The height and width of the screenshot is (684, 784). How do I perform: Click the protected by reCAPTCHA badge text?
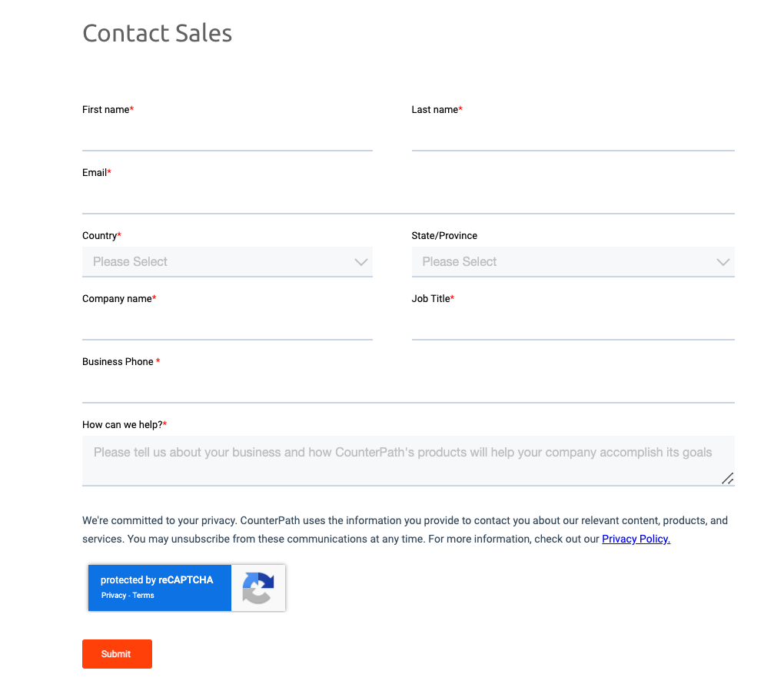(x=157, y=580)
